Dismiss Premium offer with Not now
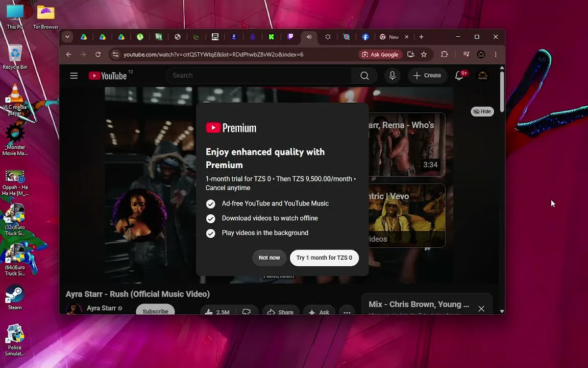 point(269,258)
